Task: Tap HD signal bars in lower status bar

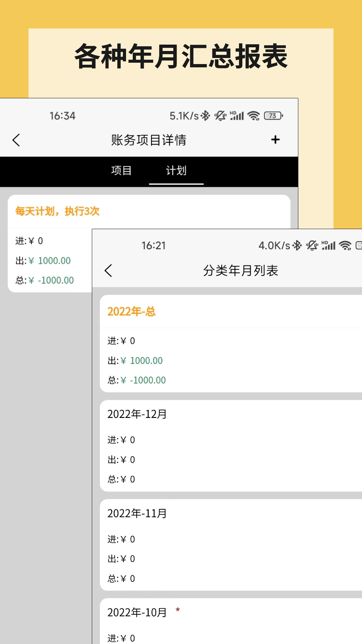Action: (328, 246)
